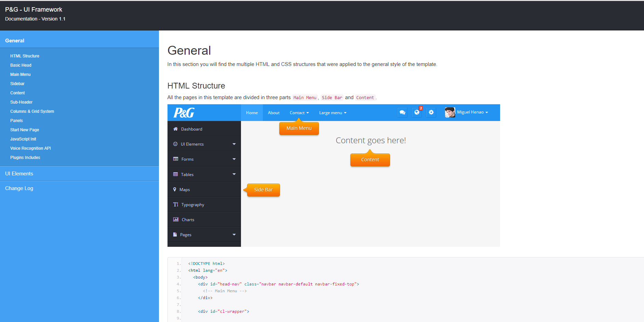
Task: Click the Maps pin icon
Action: [x=175, y=189]
